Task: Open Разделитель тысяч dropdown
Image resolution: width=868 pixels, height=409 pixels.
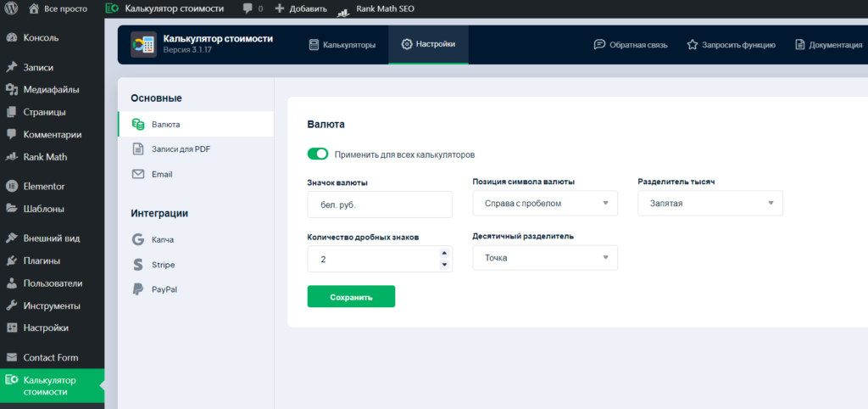Action: (x=710, y=204)
